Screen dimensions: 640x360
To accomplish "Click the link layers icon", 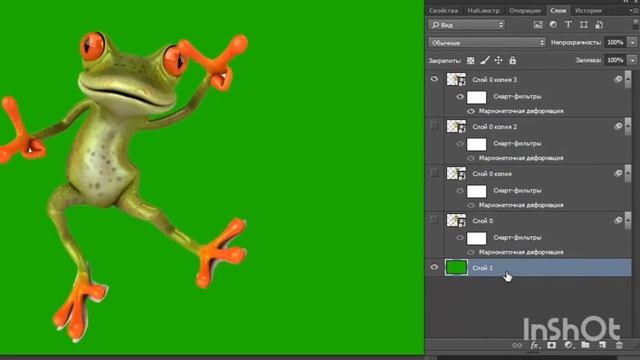I will 517,345.
